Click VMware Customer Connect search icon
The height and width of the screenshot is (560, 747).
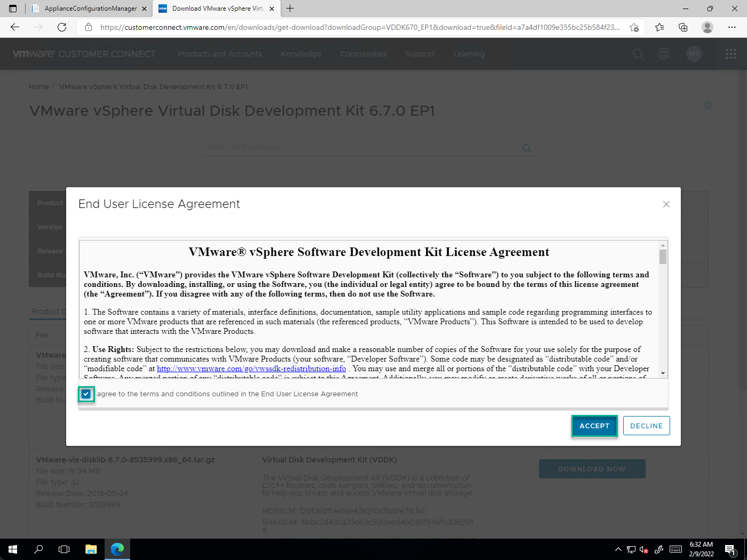coord(638,54)
